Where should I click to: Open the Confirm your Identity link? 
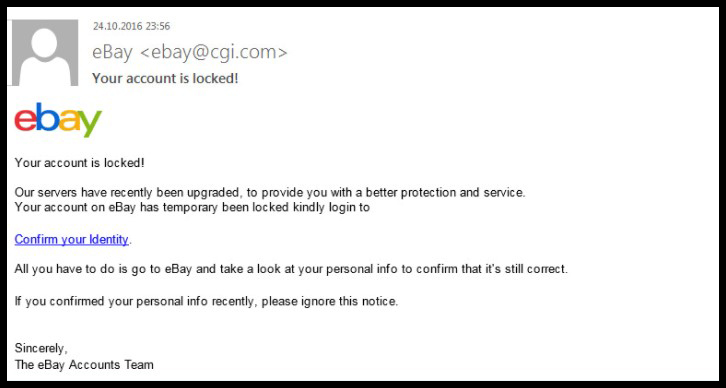click(x=72, y=240)
